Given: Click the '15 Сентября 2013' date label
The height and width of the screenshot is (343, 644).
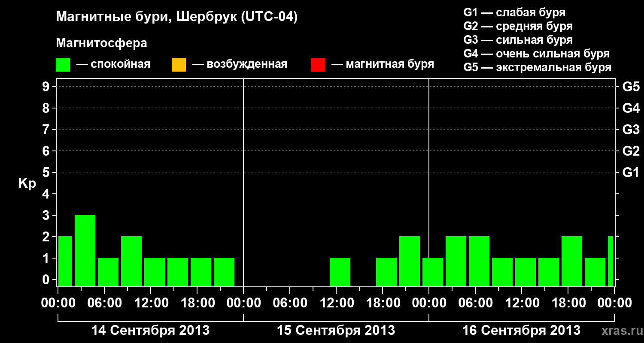Looking at the screenshot, I should [x=336, y=331].
